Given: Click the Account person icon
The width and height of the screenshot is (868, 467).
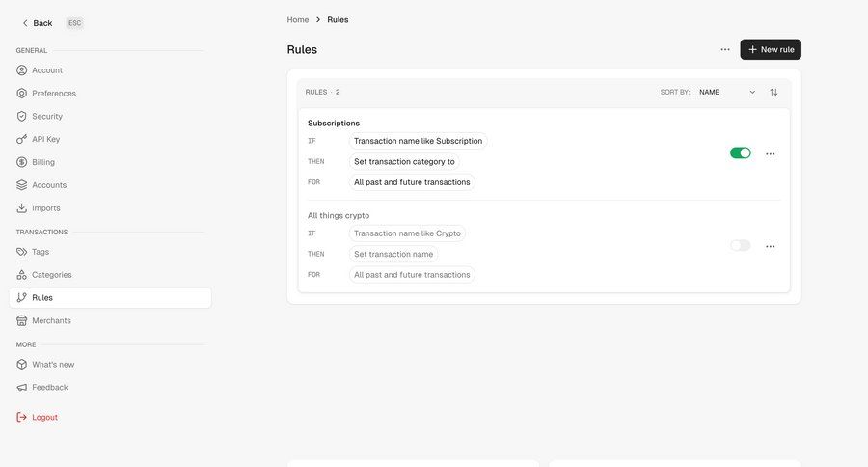Looking at the screenshot, I should [21, 70].
